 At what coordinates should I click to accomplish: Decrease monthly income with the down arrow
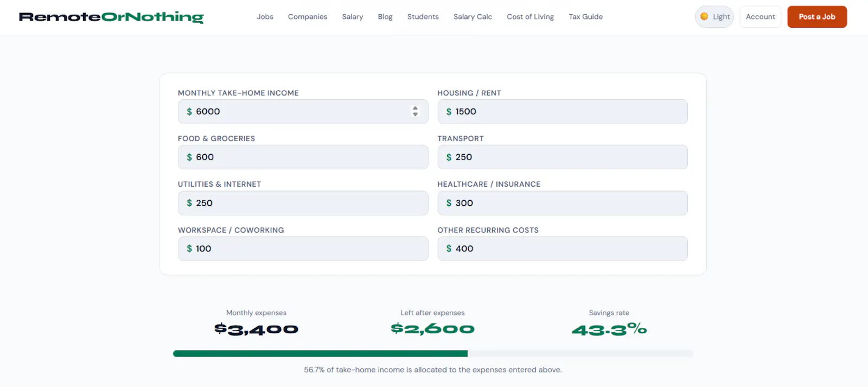pyautogui.click(x=415, y=115)
